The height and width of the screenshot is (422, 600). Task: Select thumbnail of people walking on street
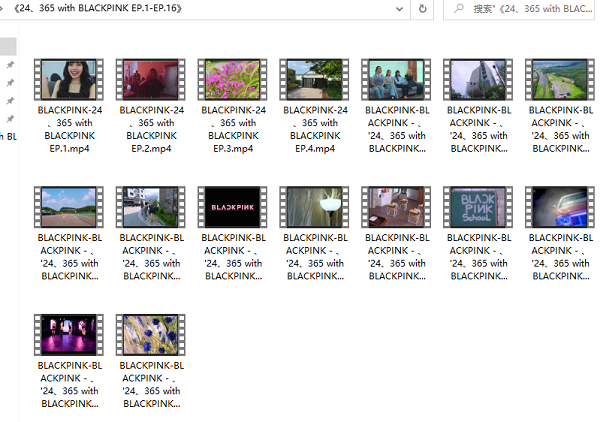pos(151,207)
